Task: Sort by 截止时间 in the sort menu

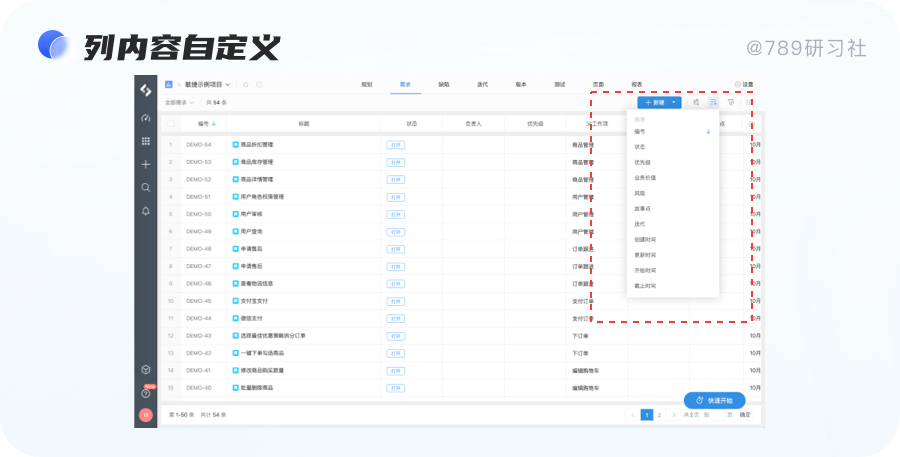Action: tap(673, 286)
